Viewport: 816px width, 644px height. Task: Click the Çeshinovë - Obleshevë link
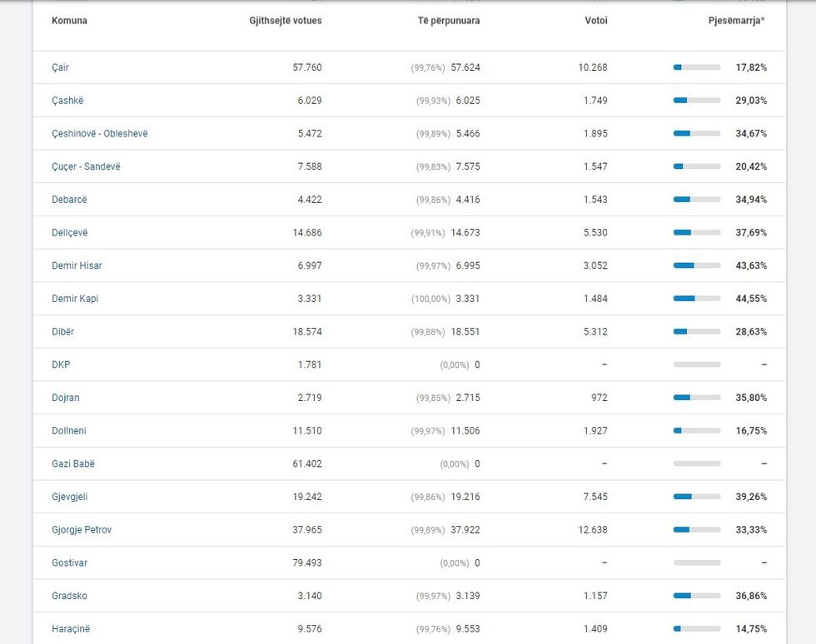(99, 133)
